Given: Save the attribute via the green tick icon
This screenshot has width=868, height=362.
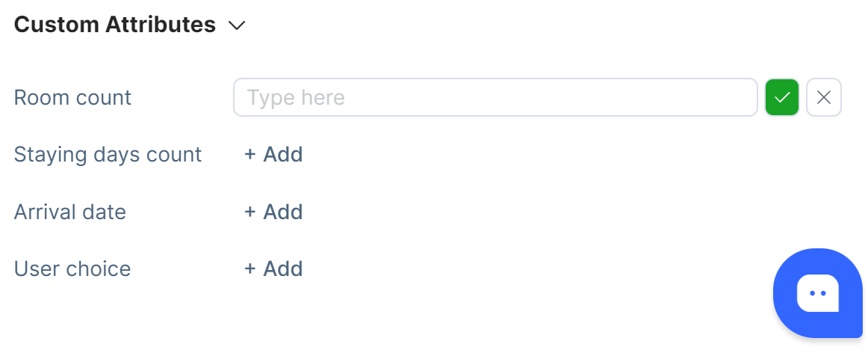Looking at the screenshot, I should click(x=781, y=97).
